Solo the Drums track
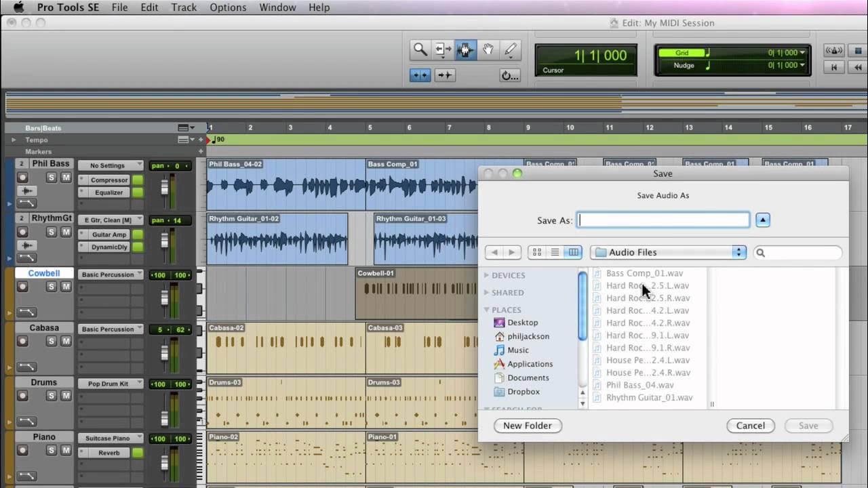This screenshot has width=868, height=488. pyautogui.click(x=51, y=396)
